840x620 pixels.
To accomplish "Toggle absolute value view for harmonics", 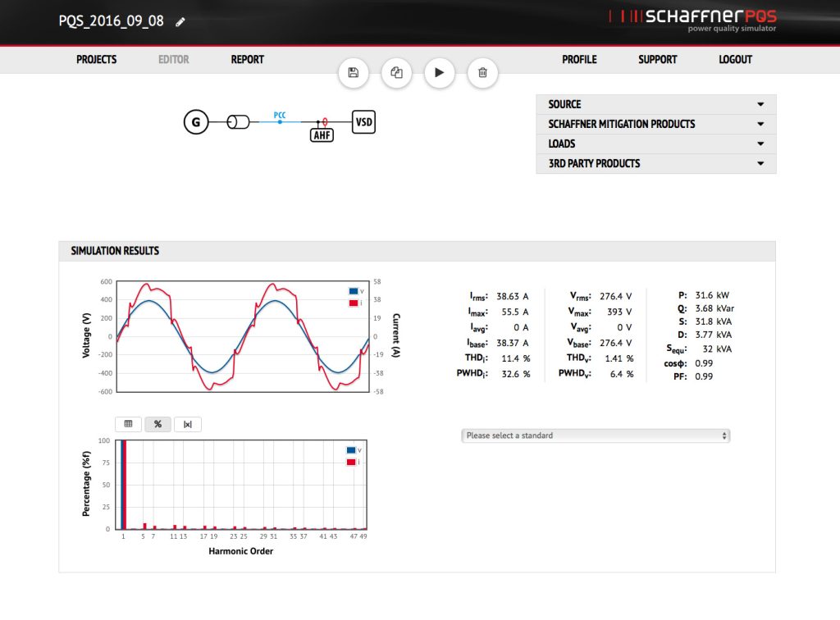I will point(188,424).
